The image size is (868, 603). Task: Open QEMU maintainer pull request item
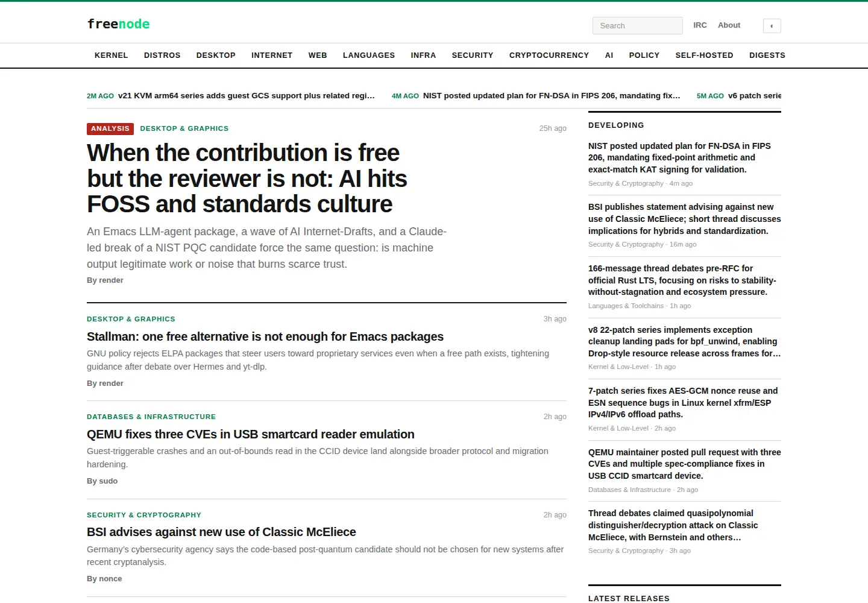coord(684,464)
